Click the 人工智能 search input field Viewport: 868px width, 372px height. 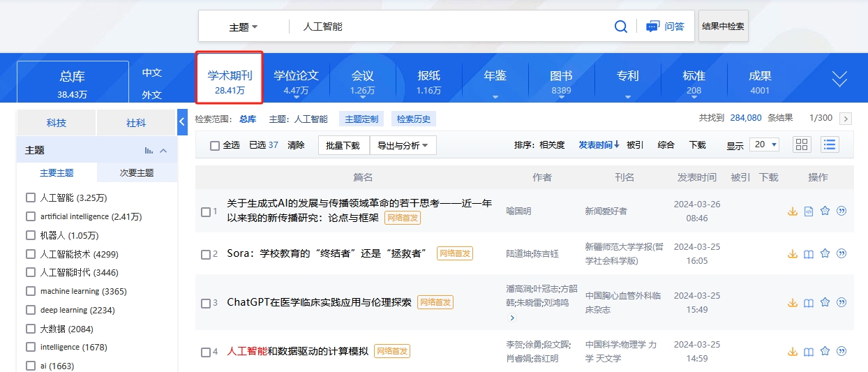(x=447, y=27)
